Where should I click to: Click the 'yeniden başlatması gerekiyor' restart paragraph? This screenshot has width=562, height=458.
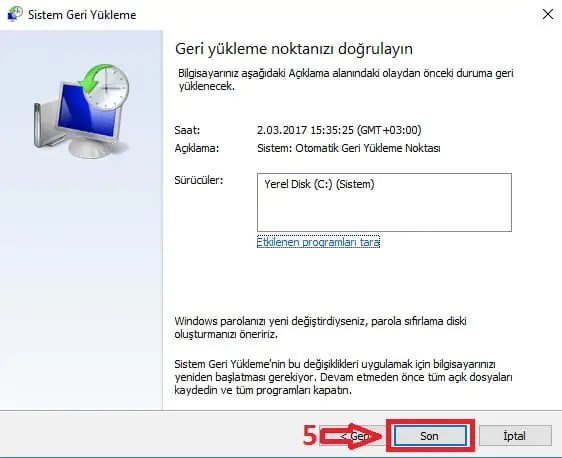pyautogui.click(x=343, y=377)
